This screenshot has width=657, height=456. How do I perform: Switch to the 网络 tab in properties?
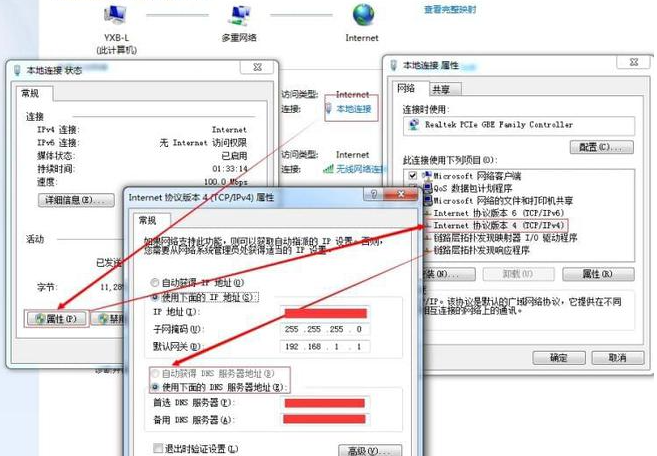coord(405,89)
